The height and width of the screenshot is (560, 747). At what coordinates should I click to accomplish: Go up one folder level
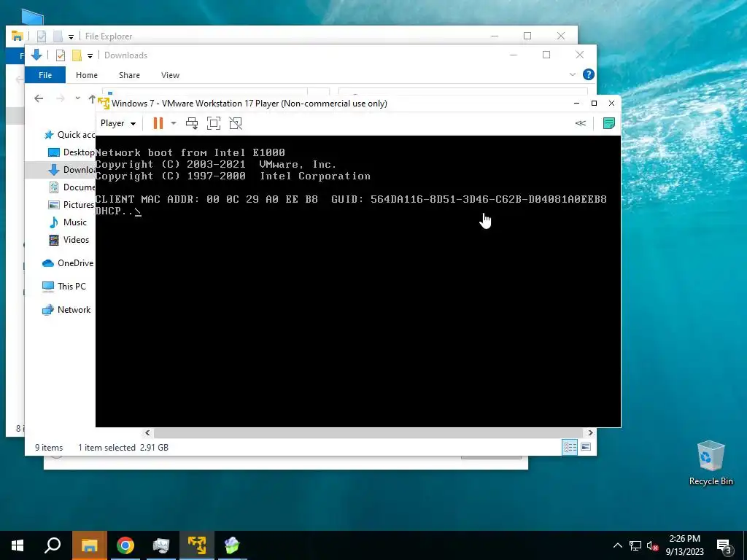click(x=92, y=98)
